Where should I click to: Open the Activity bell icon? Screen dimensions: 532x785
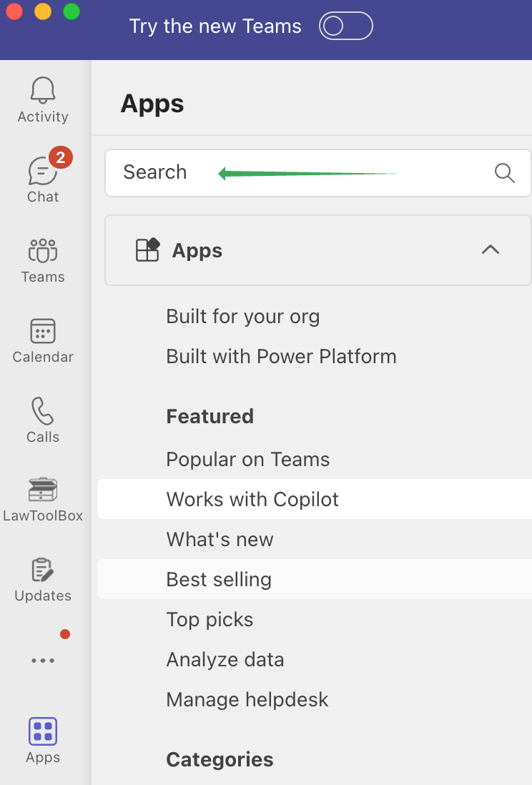coord(43,90)
